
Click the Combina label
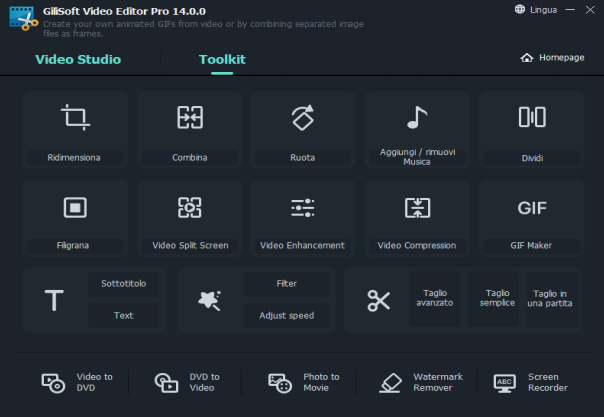190,158
